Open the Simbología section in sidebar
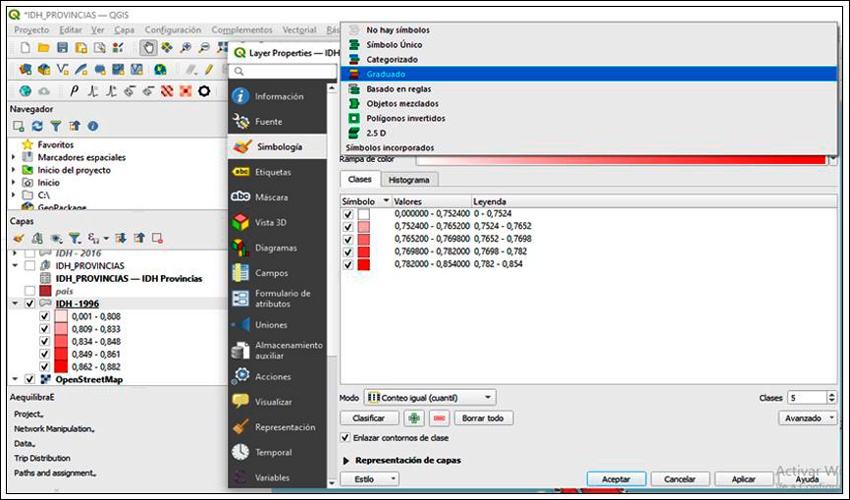 coord(277,146)
